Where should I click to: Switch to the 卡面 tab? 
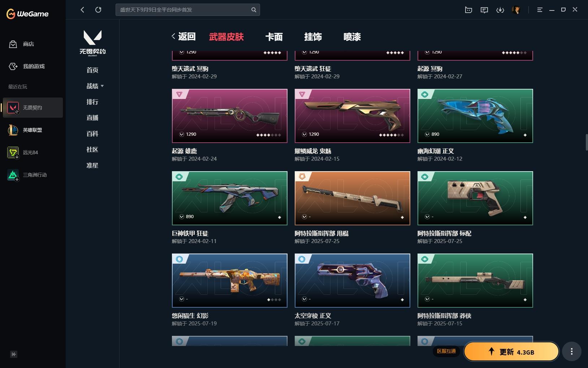click(274, 37)
